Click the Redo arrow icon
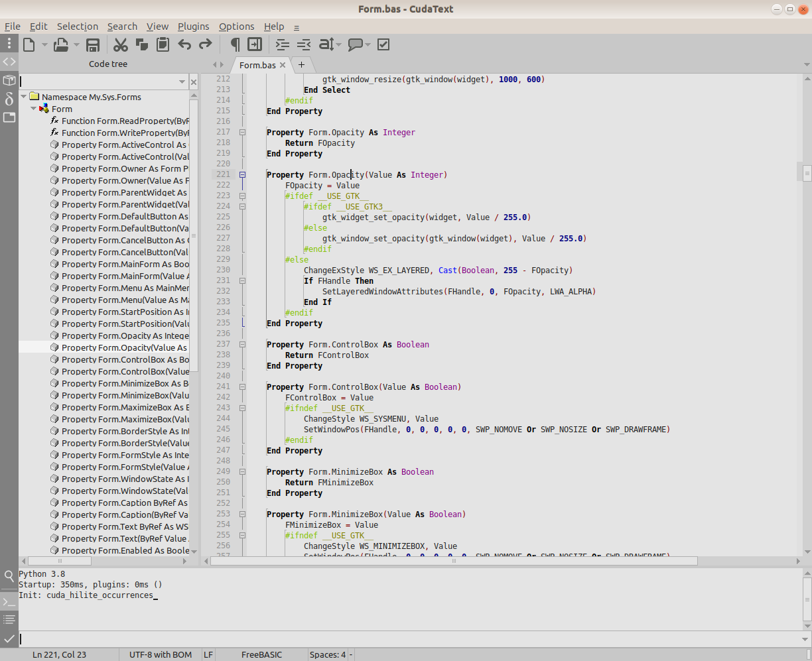The width and height of the screenshot is (812, 661). point(206,45)
